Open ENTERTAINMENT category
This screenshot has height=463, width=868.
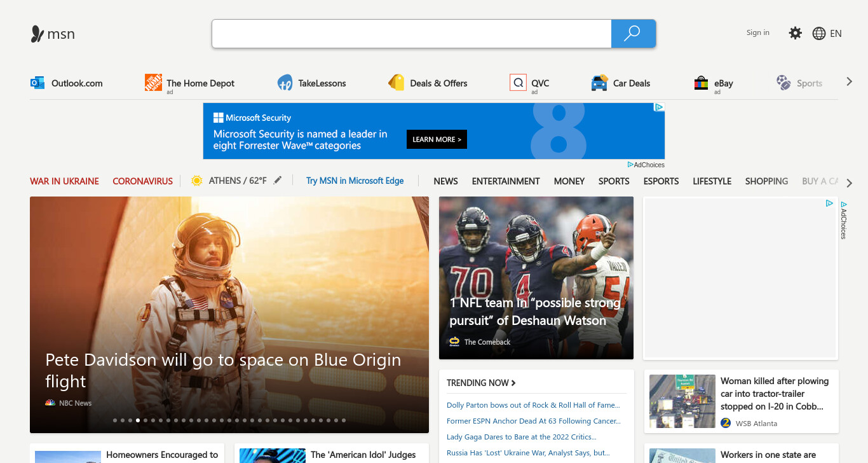point(506,181)
